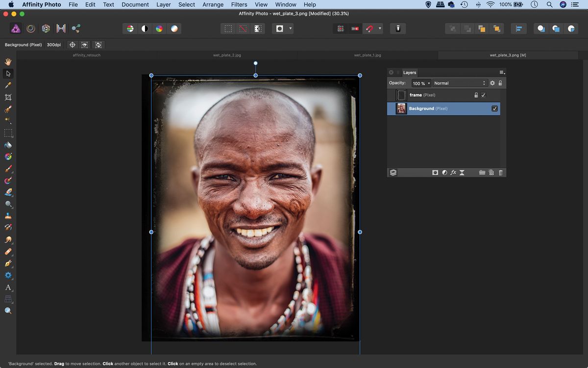
Task: Create a new adjustment layer
Action: pos(444,172)
